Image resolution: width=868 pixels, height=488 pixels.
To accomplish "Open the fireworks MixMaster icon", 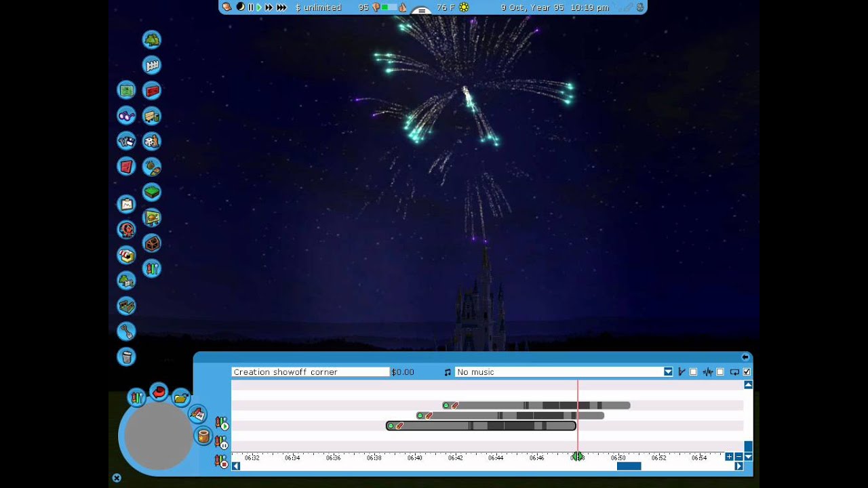I will [x=152, y=268].
